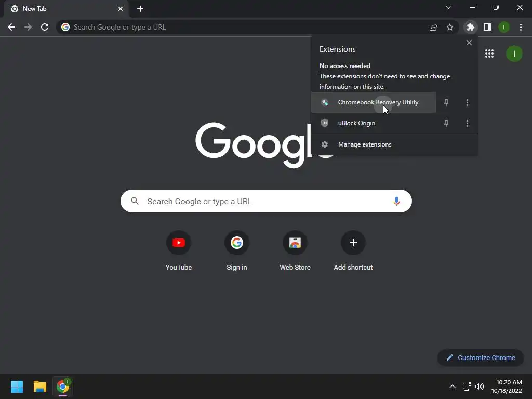Add a new shortcut tile
Viewport: 532px width, 399px height.
[353, 251]
